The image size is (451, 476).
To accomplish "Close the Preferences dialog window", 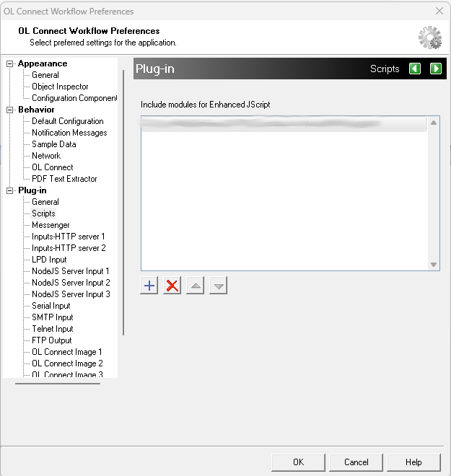I will (x=439, y=11).
